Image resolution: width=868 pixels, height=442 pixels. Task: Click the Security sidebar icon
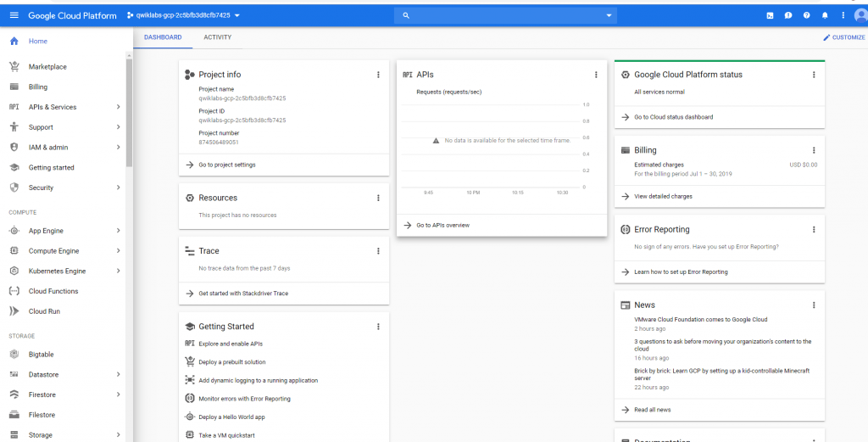[14, 187]
